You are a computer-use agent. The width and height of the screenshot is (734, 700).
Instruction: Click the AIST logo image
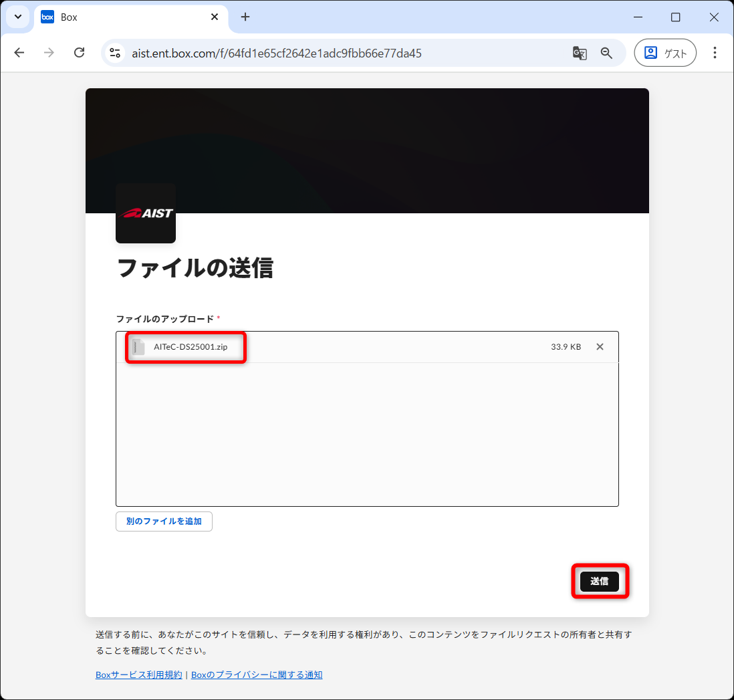click(146, 213)
